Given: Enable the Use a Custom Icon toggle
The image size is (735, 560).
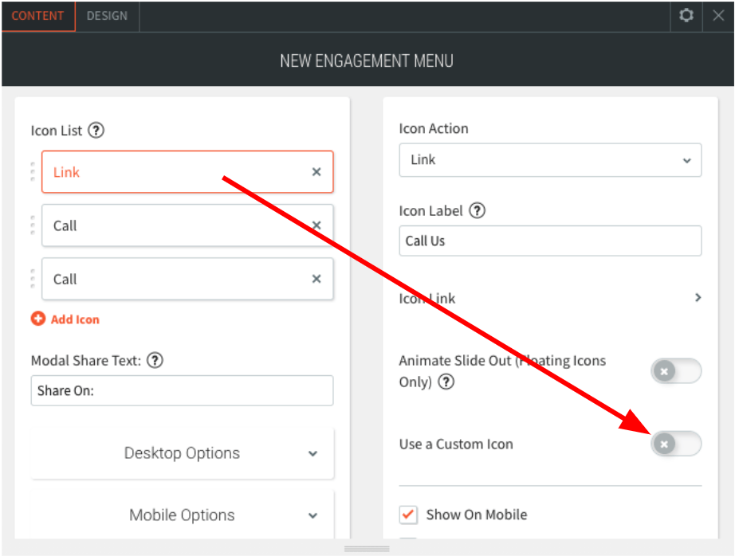Looking at the screenshot, I should (x=676, y=444).
